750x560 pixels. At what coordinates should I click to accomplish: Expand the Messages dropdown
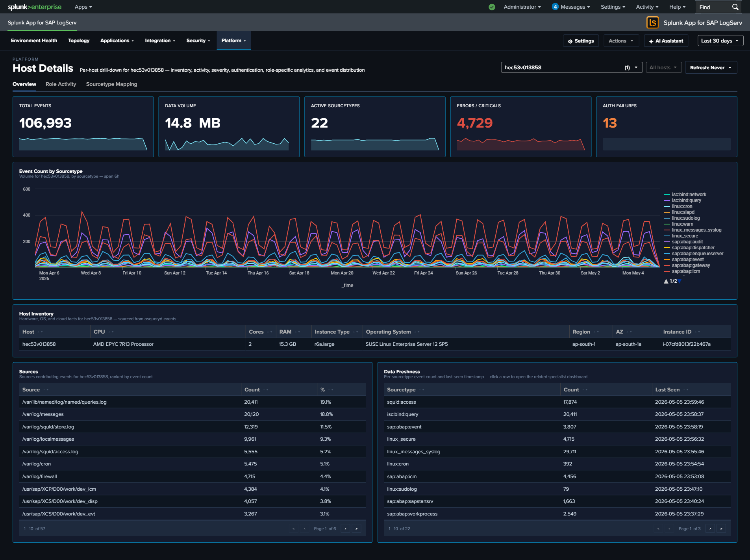pos(575,7)
